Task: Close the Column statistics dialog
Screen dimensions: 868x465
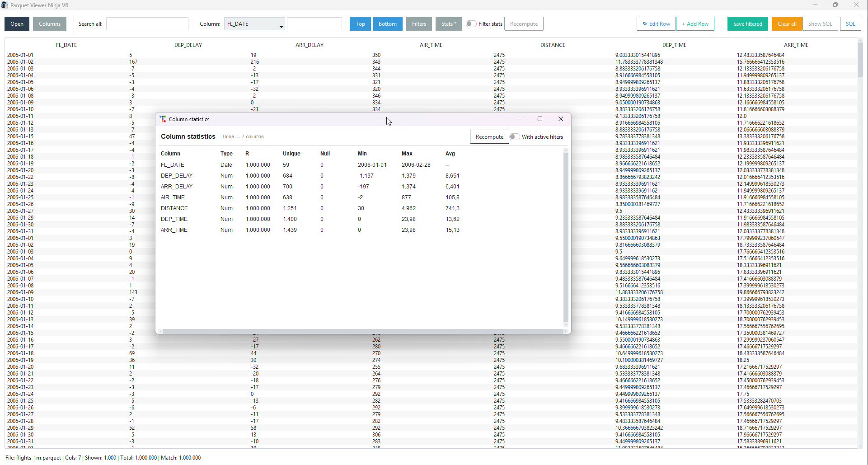Action: [561, 119]
